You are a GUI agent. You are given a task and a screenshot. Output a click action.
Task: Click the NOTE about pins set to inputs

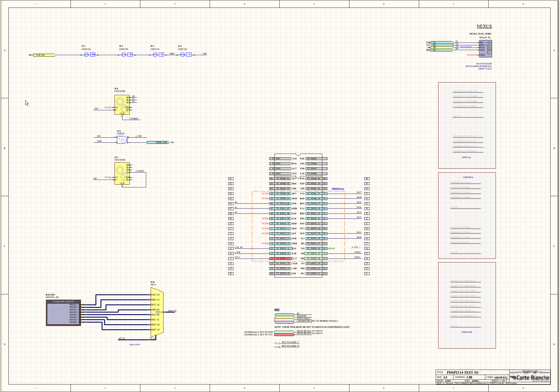point(312,327)
